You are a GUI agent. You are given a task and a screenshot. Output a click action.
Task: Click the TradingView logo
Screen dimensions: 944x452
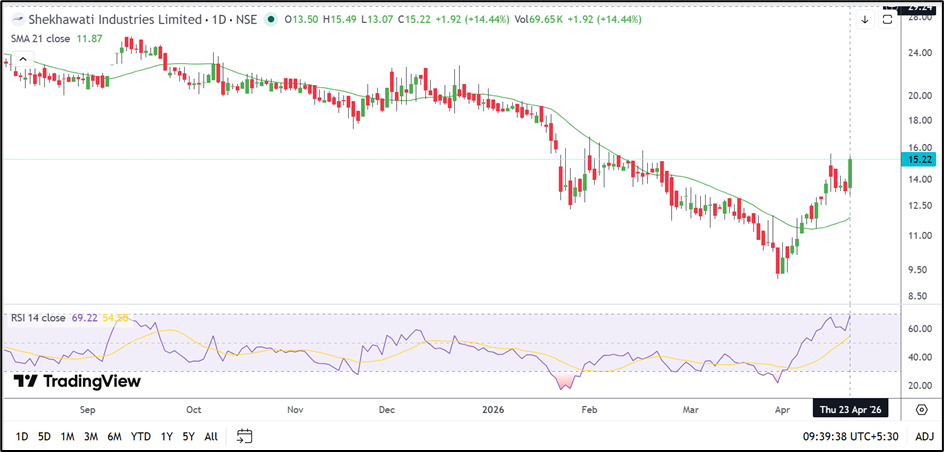[77, 381]
